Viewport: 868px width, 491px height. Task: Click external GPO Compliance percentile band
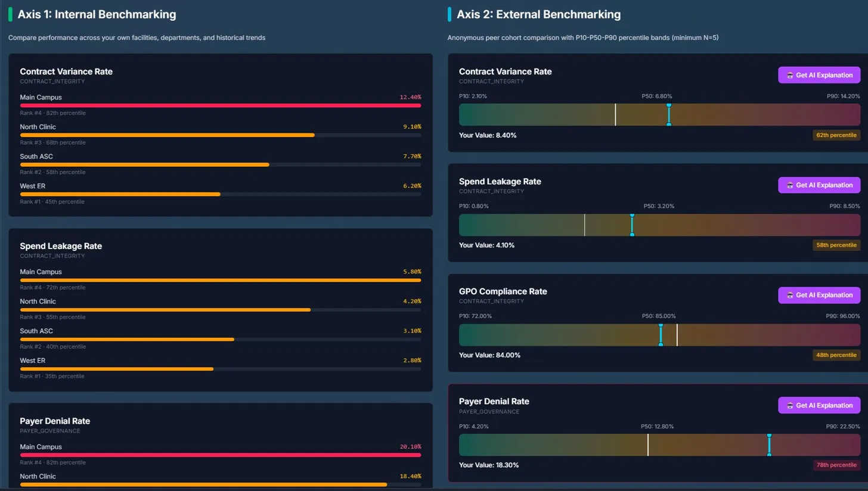pos(659,335)
